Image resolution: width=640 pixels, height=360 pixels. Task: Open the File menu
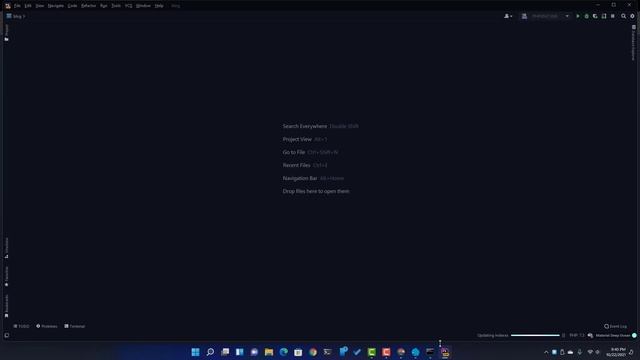coord(17,6)
